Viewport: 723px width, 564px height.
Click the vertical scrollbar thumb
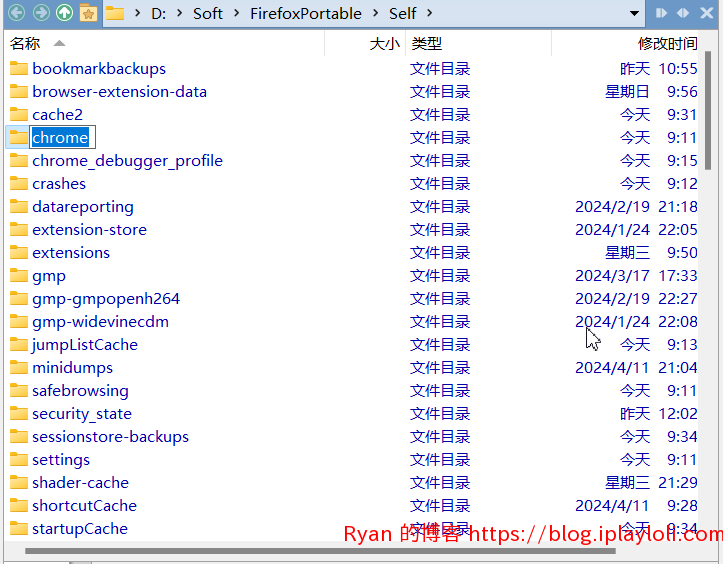point(708,111)
